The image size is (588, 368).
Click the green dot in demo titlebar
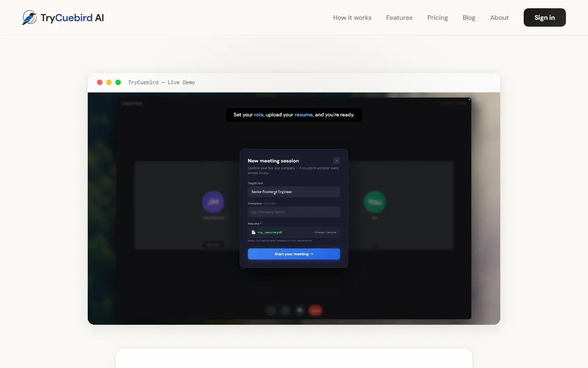tap(118, 82)
